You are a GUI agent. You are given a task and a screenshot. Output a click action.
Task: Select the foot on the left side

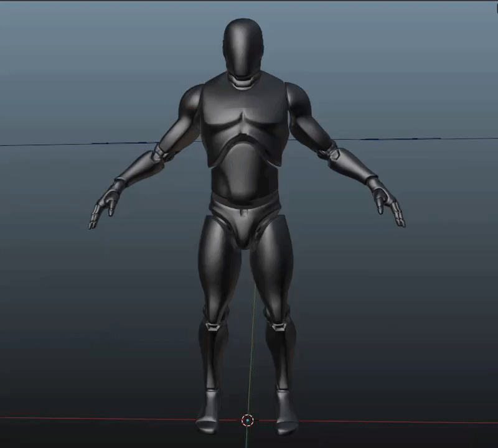pos(209,412)
